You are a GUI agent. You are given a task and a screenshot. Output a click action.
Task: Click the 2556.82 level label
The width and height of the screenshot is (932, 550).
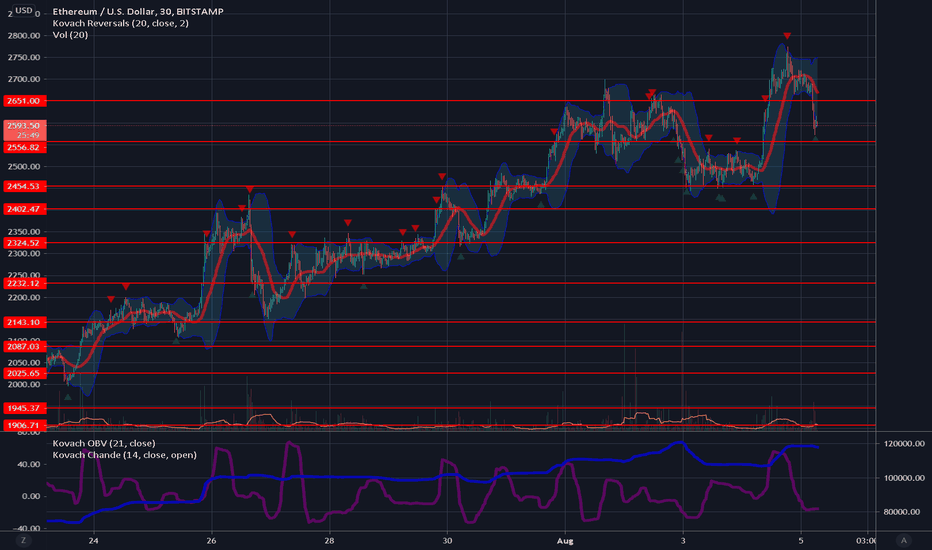(x=24, y=147)
